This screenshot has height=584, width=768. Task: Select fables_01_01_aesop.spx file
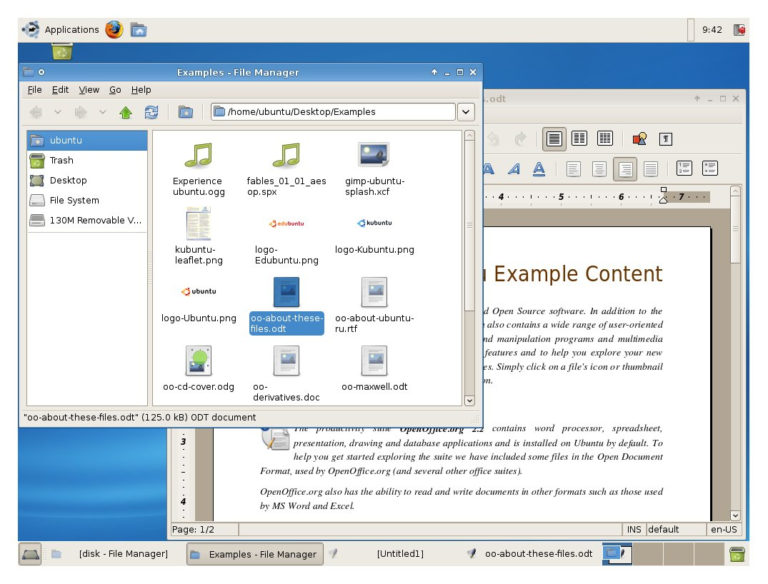(x=287, y=169)
